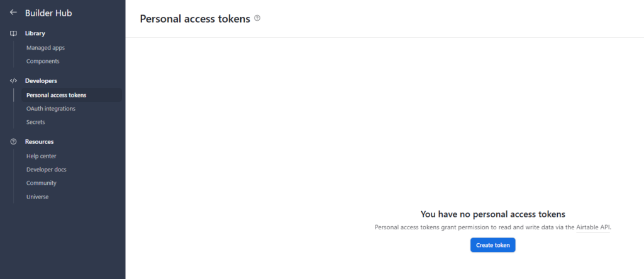Click the Builder Hub heading
Viewport: 644px width, 279px height.
tap(48, 13)
